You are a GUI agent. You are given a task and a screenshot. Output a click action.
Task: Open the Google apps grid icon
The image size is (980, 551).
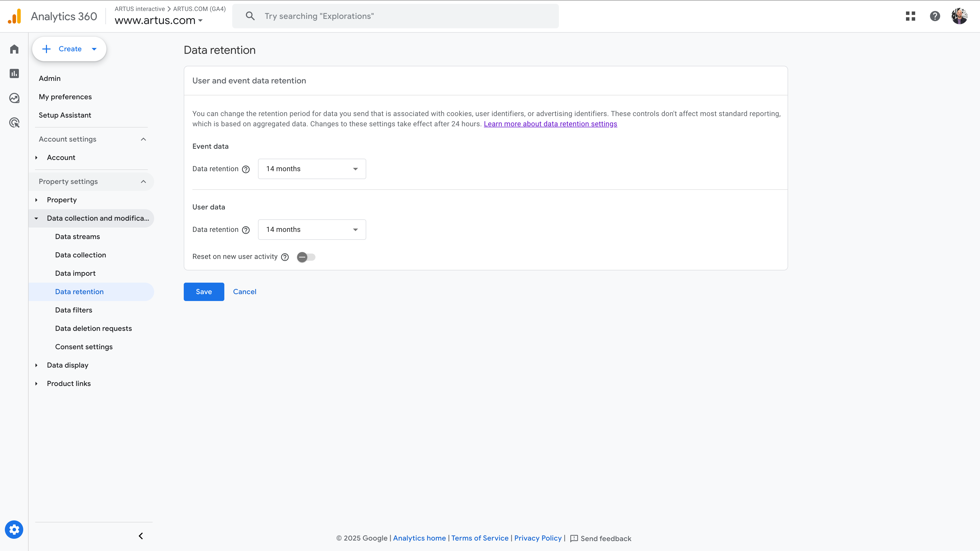click(x=910, y=16)
